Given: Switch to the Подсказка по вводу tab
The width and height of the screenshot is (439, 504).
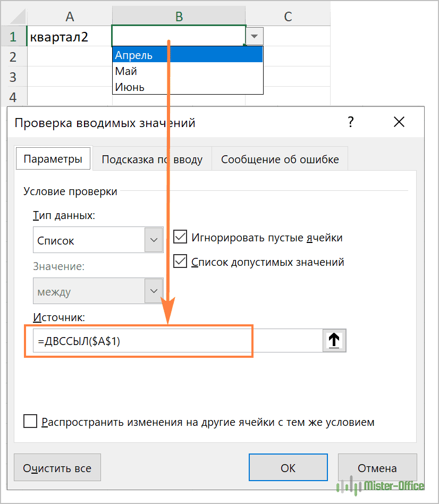Looking at the screenshot, I should [x=152, y=159].
